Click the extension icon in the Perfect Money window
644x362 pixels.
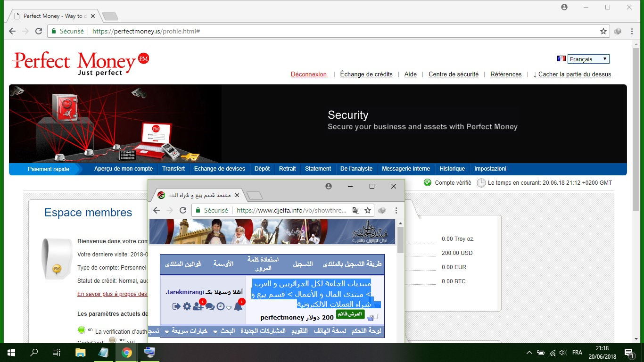pyautogui.click(x=618, y=31)
